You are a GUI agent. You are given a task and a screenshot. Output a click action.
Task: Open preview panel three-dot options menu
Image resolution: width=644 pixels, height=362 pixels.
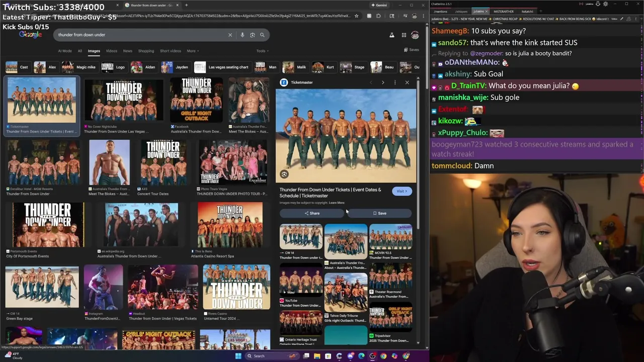tap(395, 82)
